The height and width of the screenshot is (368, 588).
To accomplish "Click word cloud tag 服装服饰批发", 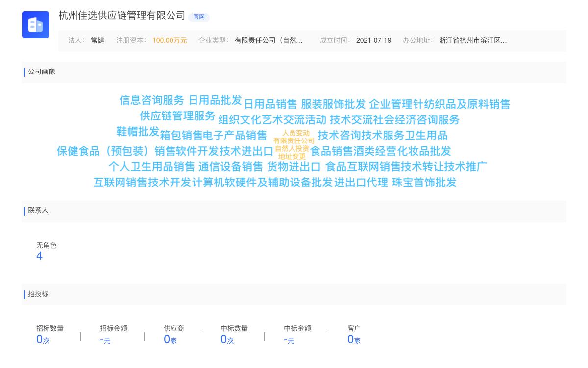I will (333, 104).
